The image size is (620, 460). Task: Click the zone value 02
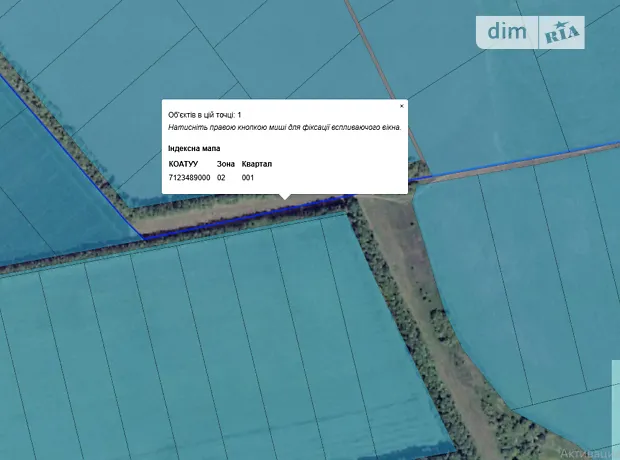pyautogui.click(x=221, y=177)
